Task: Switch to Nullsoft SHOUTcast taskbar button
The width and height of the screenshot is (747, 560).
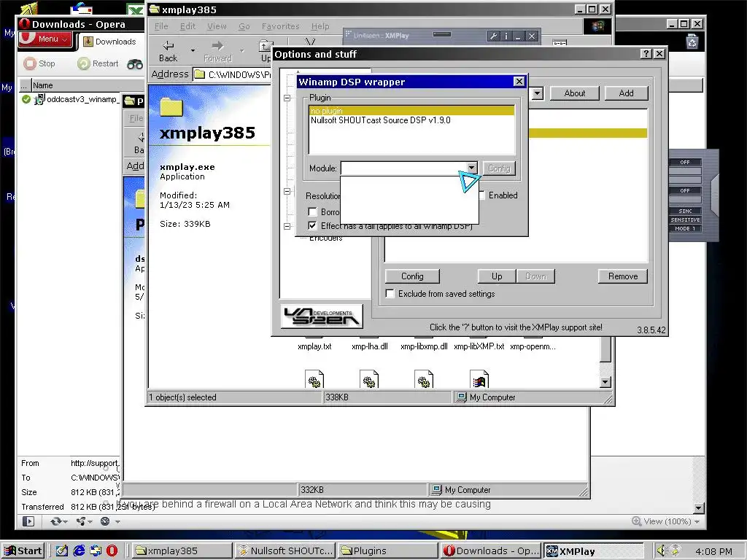Action: (285, 551)
